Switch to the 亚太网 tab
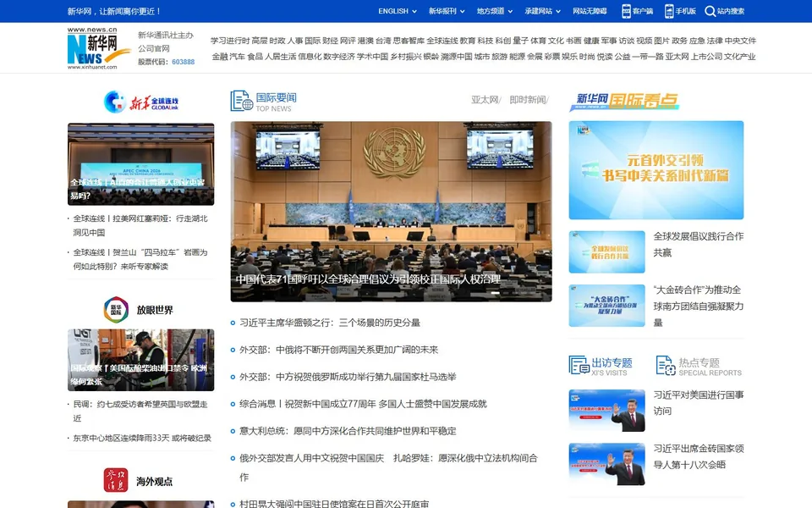 [x=484, y=100]
